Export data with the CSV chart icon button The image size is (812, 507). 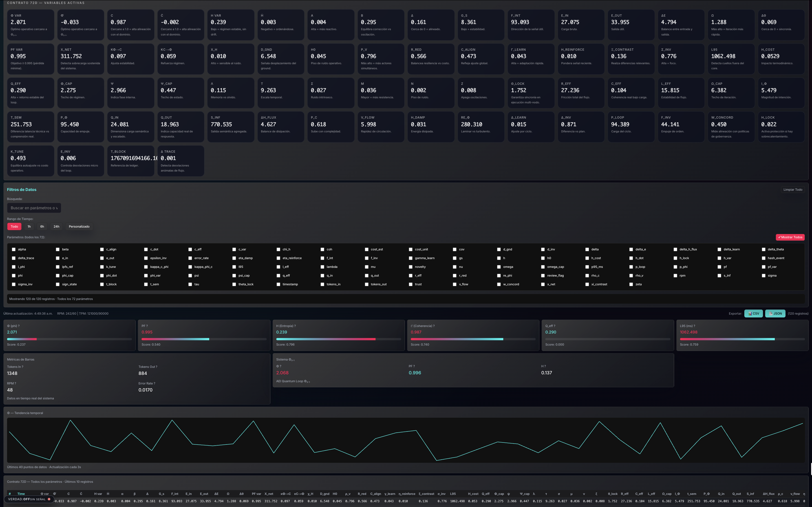(753, 313)
